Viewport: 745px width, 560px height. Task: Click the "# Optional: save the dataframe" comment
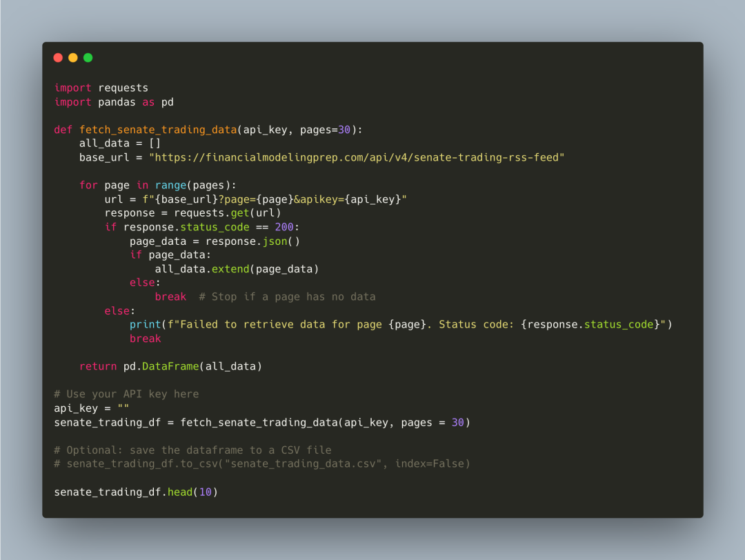193,450
